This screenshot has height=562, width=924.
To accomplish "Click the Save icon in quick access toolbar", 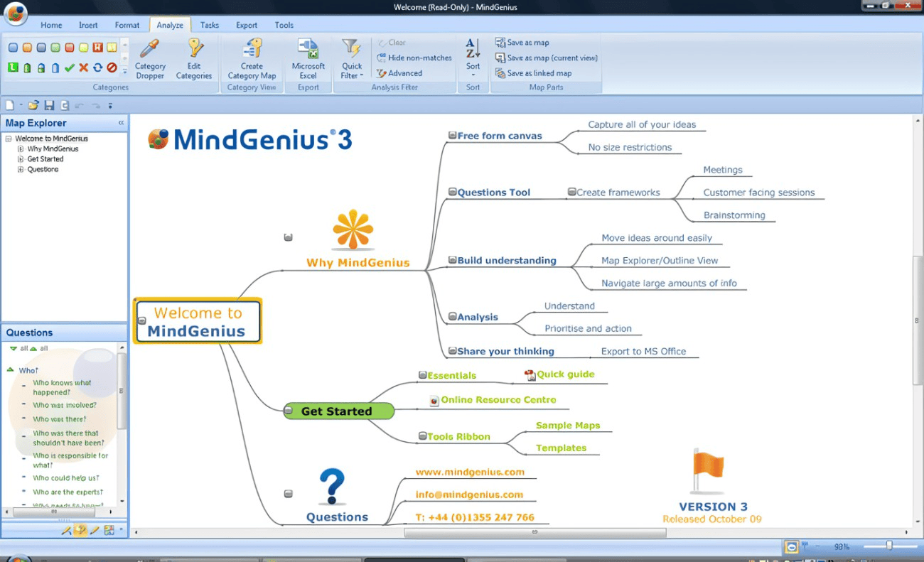I will (x=49, y=105).
